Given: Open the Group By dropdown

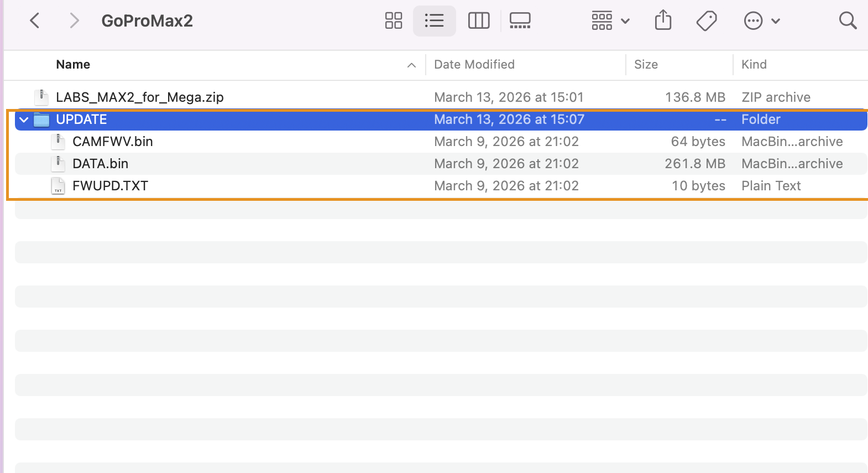Looking at the screenshot, I should (610, 21).
